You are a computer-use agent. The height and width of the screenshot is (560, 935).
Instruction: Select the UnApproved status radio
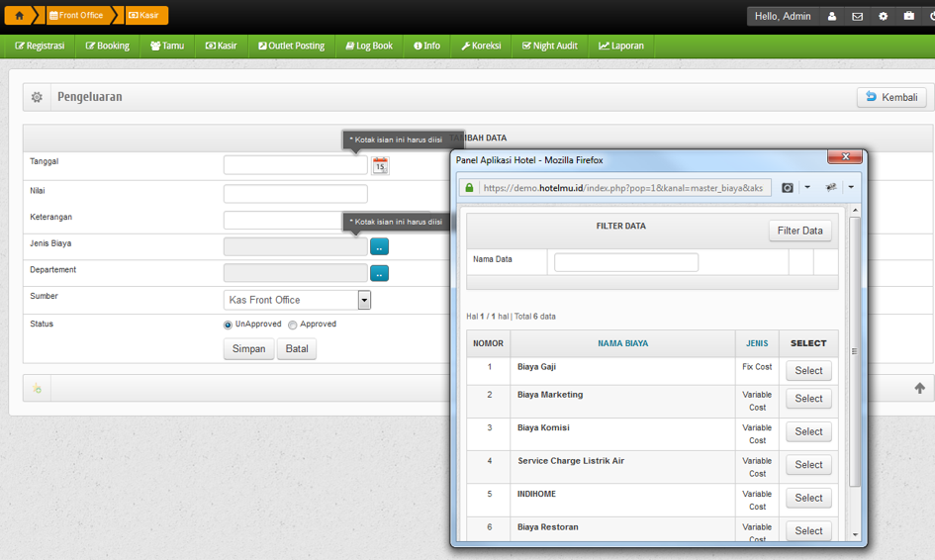point(229,325)
